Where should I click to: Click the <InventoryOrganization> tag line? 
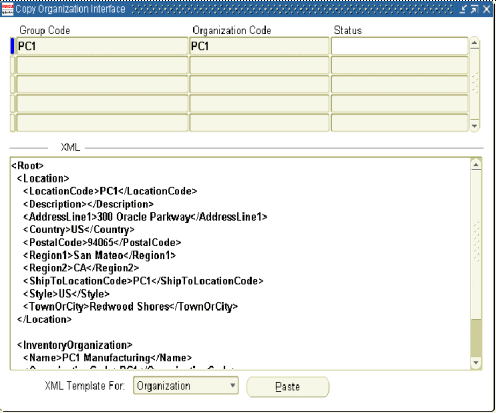[x=75, y=345]
